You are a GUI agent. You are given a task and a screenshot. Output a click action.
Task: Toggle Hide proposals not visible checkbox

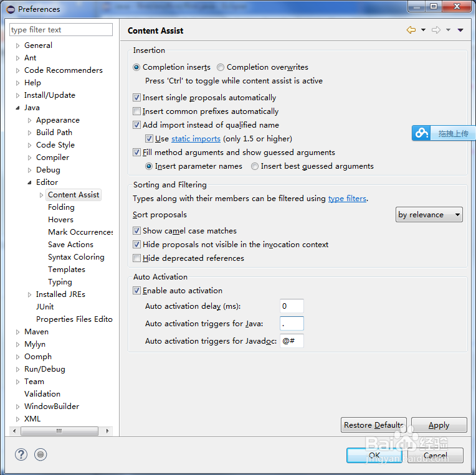click(x=136, y=245)
